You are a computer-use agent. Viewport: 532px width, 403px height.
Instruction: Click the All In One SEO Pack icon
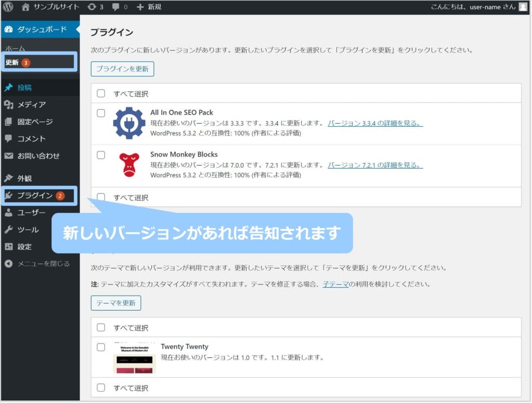pyautogui.click(x=129, y=123)
